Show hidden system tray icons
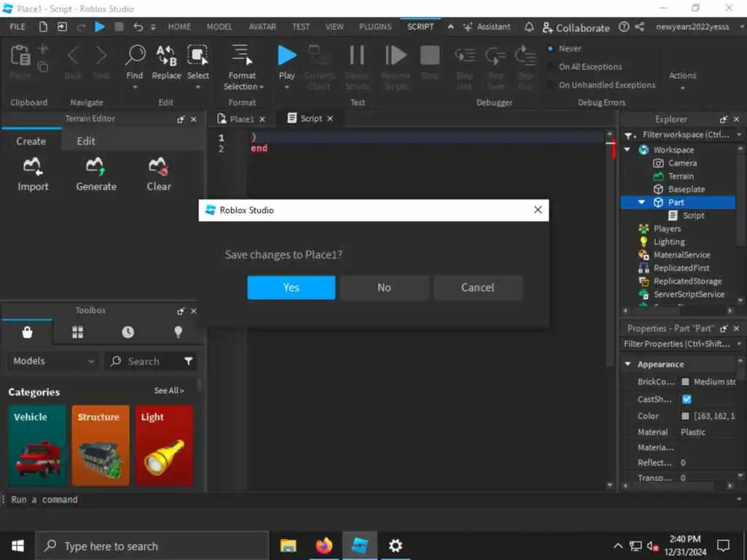Screen dimensions: 747x560 click(617, 545)
